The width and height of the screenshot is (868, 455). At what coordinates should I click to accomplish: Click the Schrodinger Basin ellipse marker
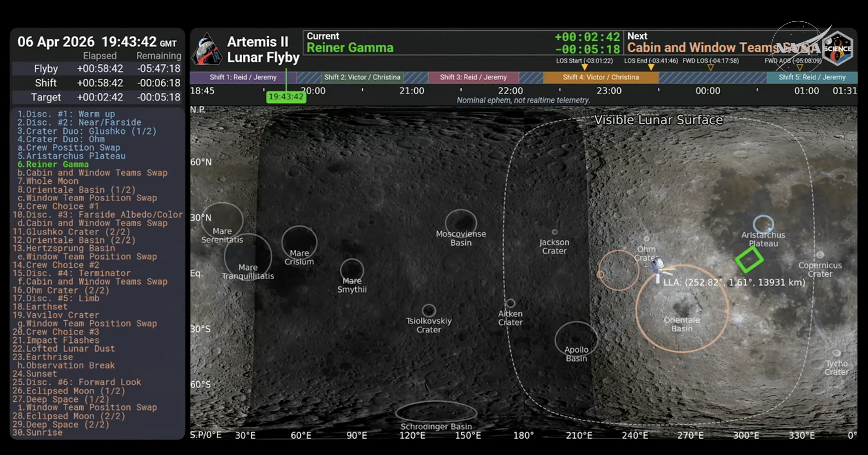(436, 412)
